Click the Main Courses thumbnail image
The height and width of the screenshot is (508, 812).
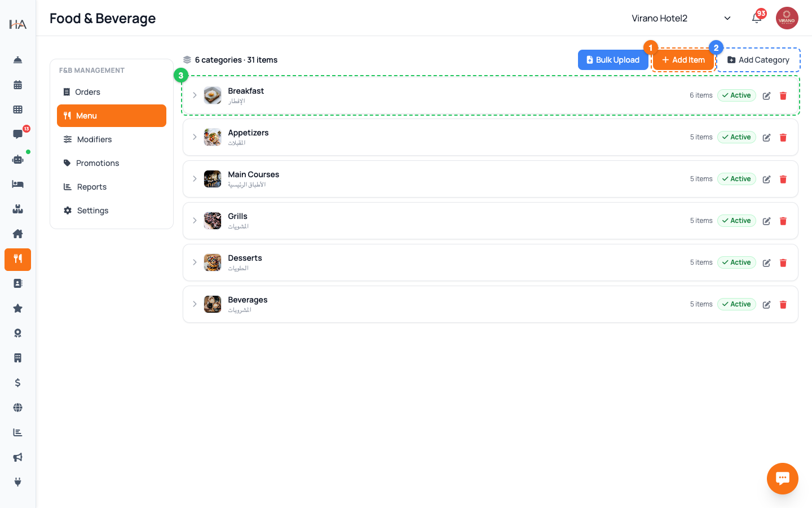213,179
